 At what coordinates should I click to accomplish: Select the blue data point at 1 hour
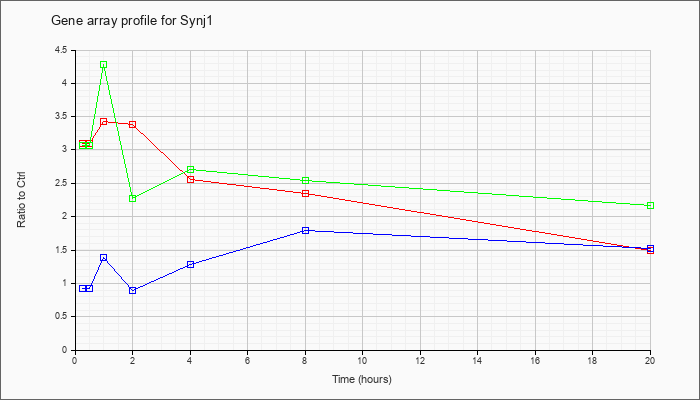[104, 258]
